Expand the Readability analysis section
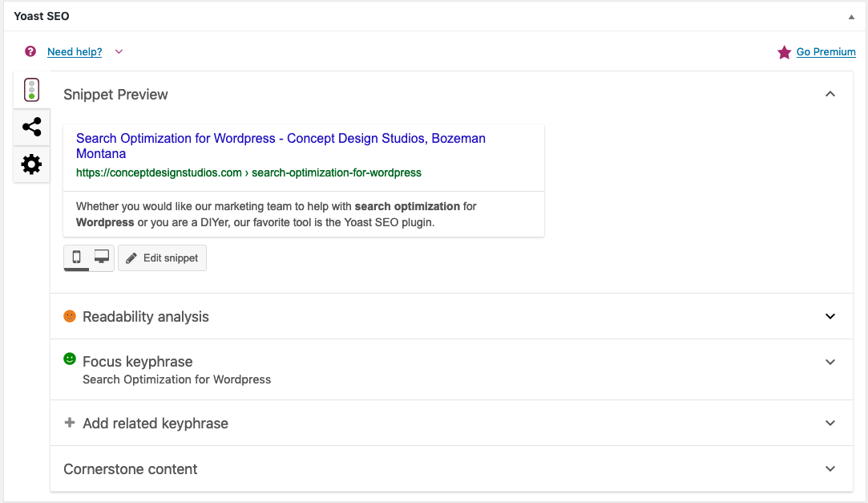 [x=830, y=316]
